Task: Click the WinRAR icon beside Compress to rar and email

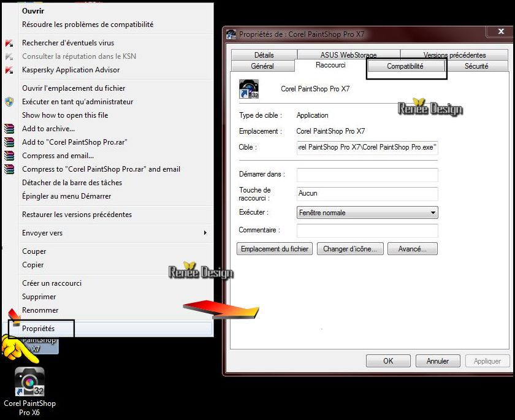Action: tap(9, 169)
